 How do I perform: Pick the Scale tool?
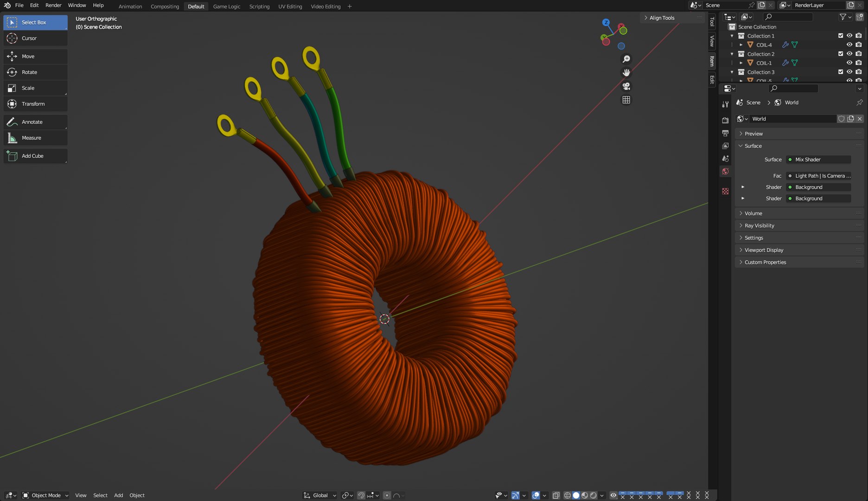pyautogui.click(x=35, y=88)
